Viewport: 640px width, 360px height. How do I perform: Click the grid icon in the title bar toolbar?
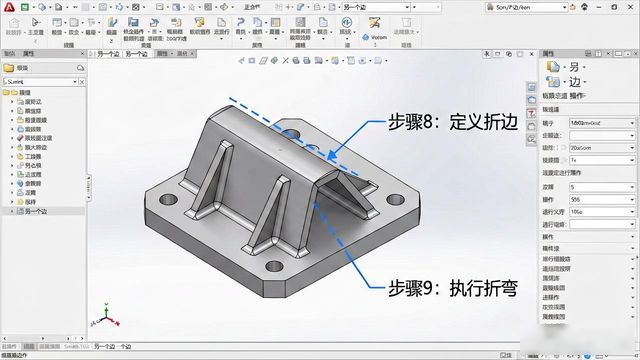[208, 7]
